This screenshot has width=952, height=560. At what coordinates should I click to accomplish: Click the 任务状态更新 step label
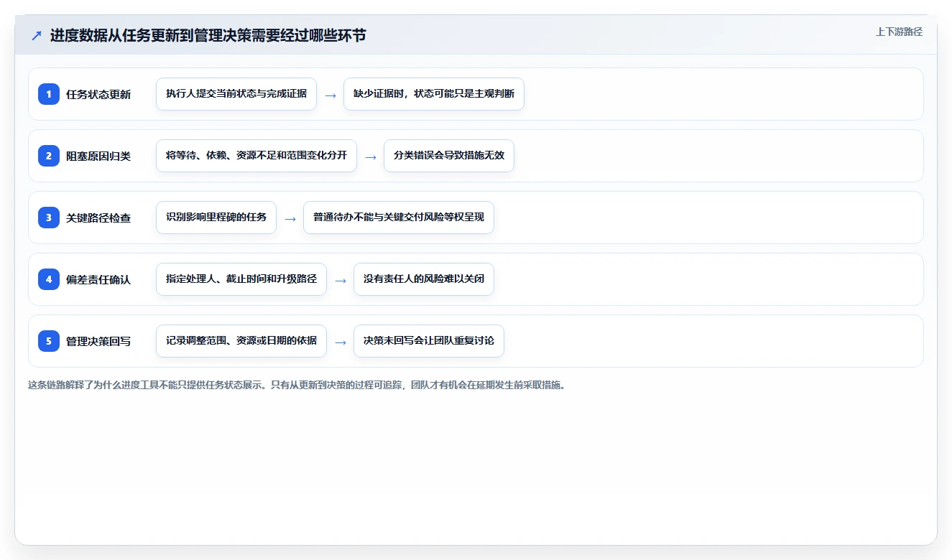tap(98, 94)
